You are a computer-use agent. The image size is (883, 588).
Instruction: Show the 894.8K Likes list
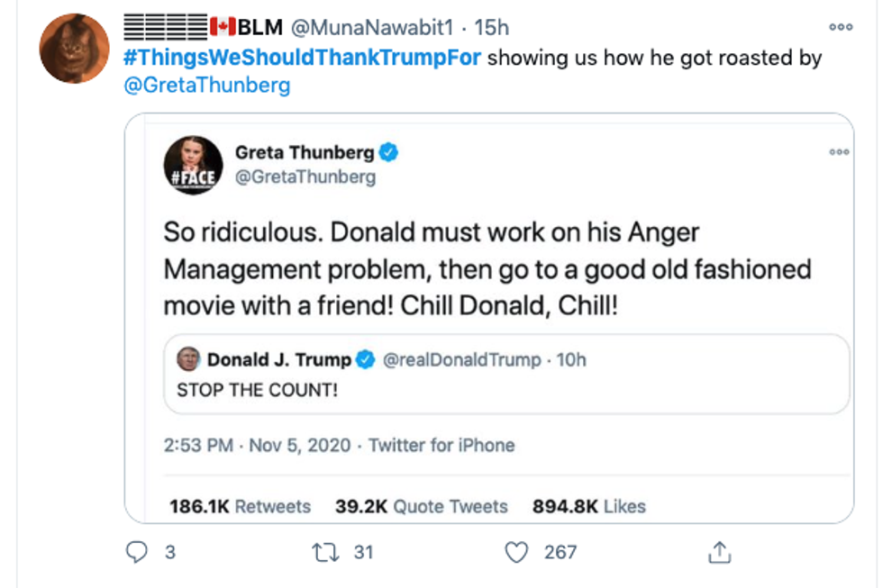click(589, 507)
